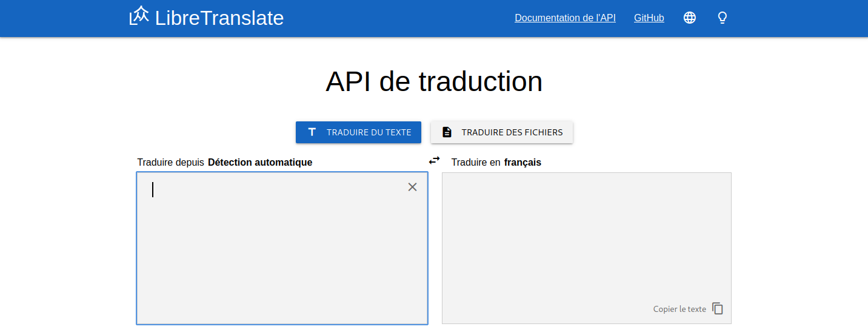Click the API de traduction heading

coord(434,81)
